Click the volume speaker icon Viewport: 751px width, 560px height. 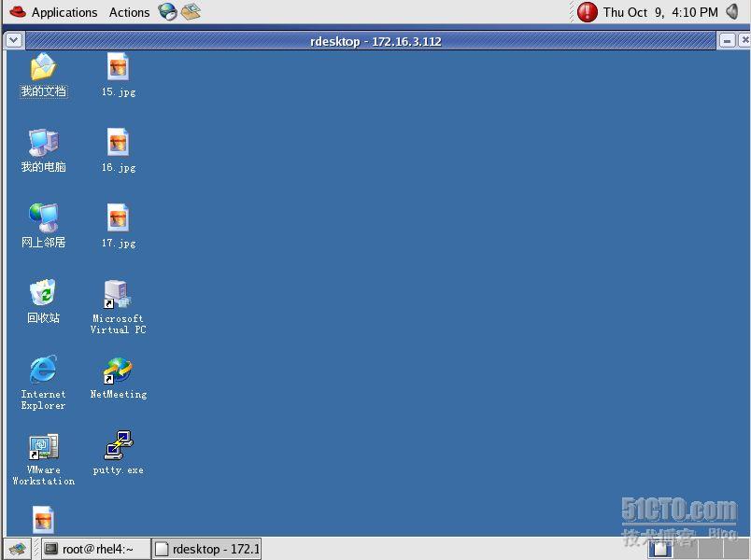click(733, 11)
